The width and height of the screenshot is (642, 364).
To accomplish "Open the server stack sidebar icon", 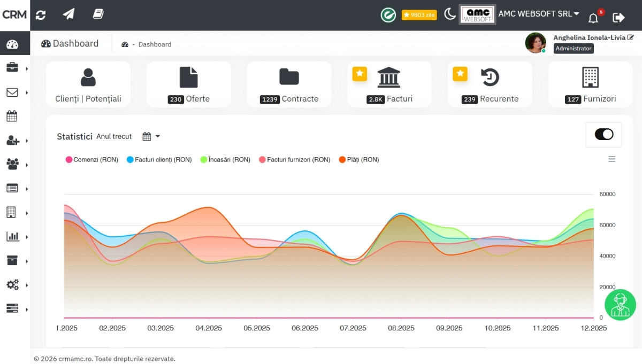I will point(12,308).
